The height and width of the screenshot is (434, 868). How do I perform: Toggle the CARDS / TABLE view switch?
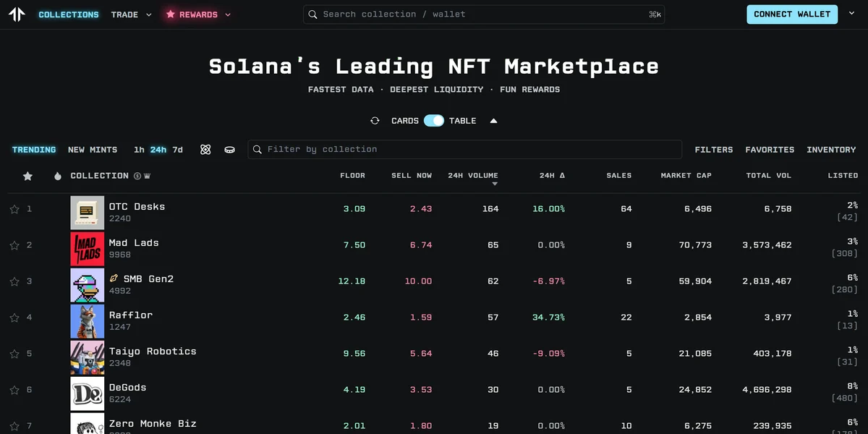point(434,121)
